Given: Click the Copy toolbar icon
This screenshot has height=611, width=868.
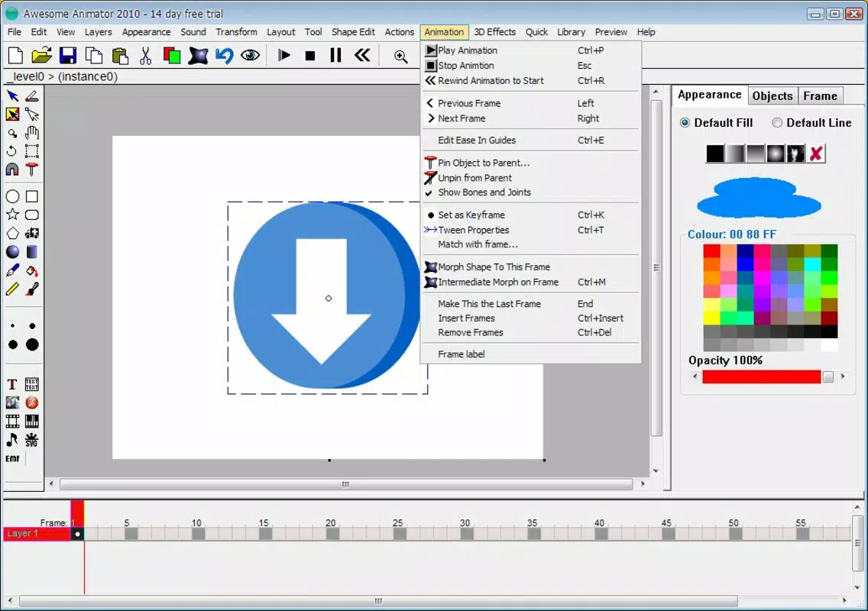Looking at the screenshot, I should click(x=93, y=55).
